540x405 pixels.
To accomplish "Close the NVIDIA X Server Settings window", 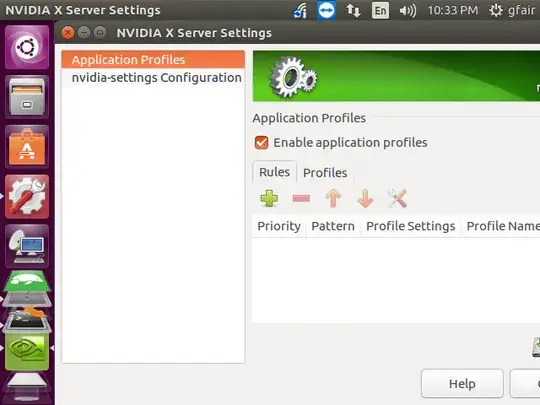I will [68, 33].
